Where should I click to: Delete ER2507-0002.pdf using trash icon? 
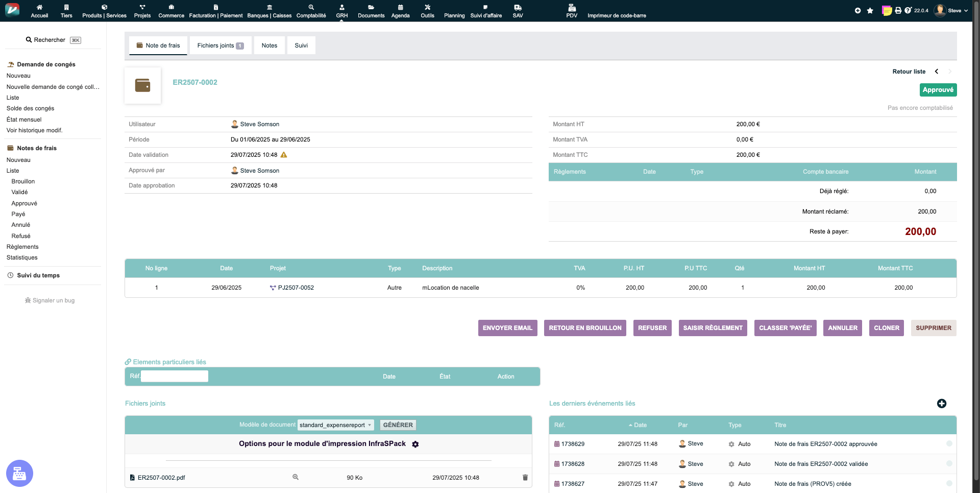point(525,478)
